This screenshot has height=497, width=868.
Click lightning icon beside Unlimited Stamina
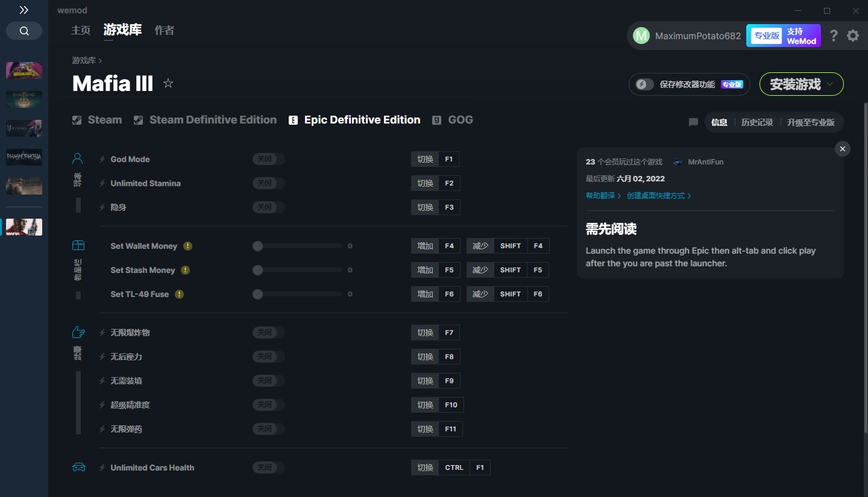[x=102, y=183]
